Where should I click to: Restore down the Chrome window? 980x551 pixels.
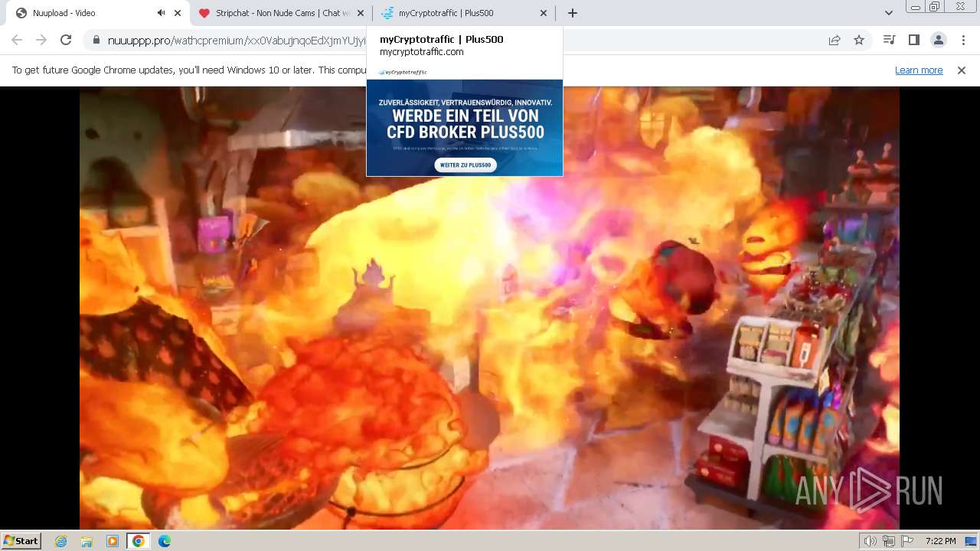coord(935,7)
